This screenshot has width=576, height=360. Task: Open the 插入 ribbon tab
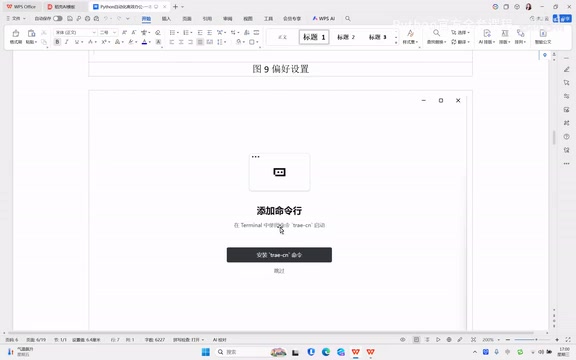166,18
